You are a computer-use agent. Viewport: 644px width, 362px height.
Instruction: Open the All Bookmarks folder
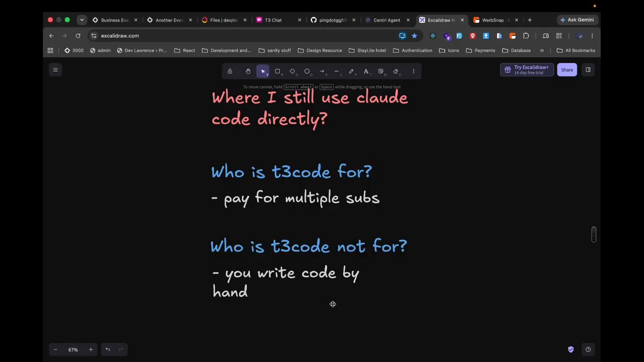(576, 50)
